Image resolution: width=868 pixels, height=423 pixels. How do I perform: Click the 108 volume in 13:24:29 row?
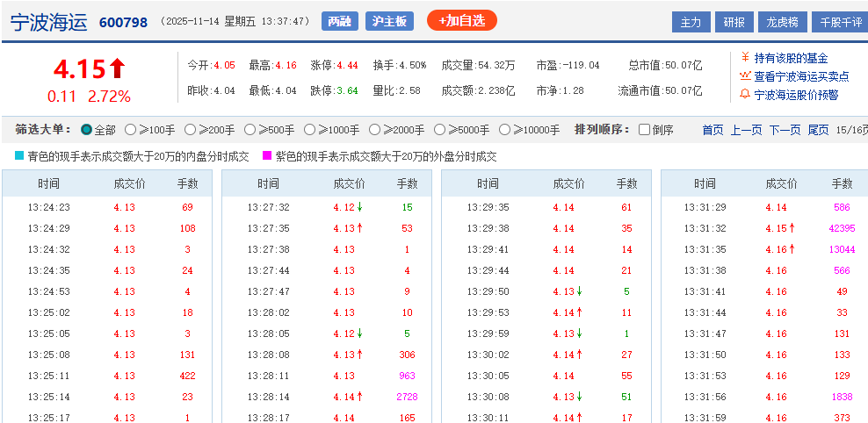(187, 228)
